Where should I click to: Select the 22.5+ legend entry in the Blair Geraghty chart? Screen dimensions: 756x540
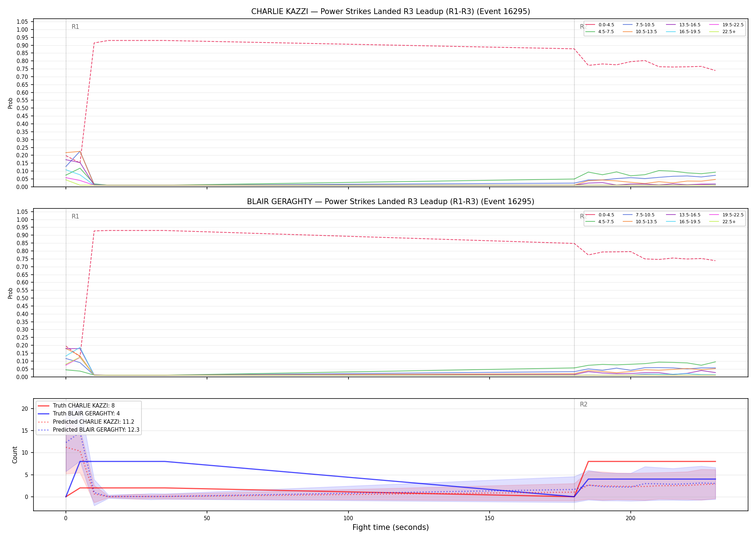pyautogui.click(x=723, y=222)
